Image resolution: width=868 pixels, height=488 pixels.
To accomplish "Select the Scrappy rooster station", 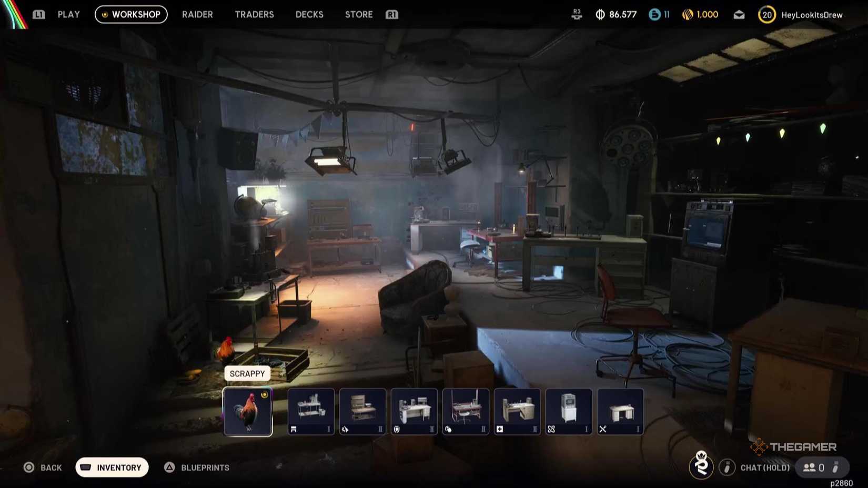I will tap(248, 412).
